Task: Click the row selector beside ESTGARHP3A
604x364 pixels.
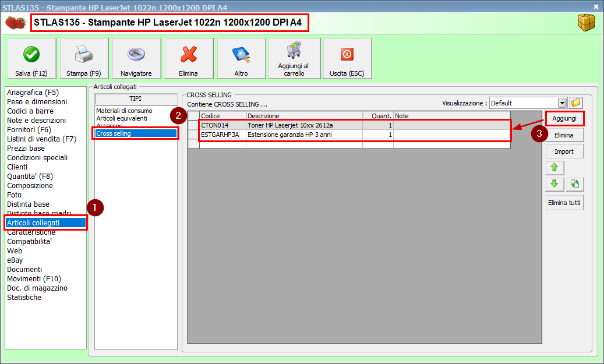Action: (194, 135)
